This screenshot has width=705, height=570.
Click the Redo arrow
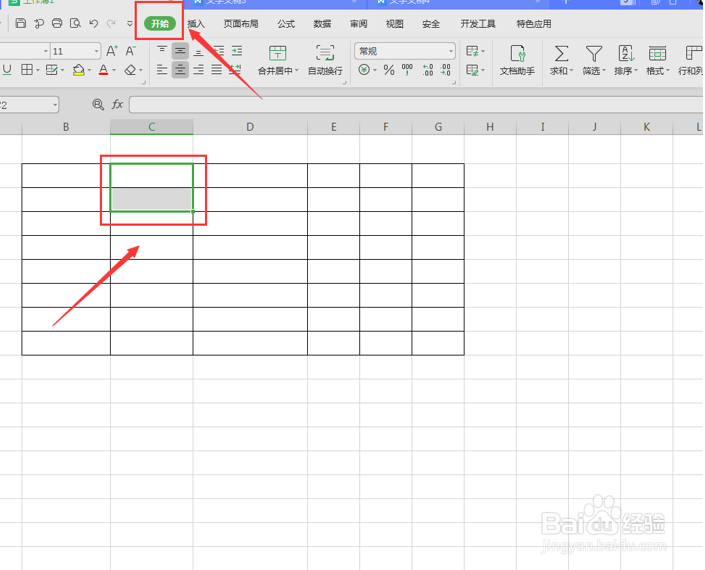pos(111,23)
